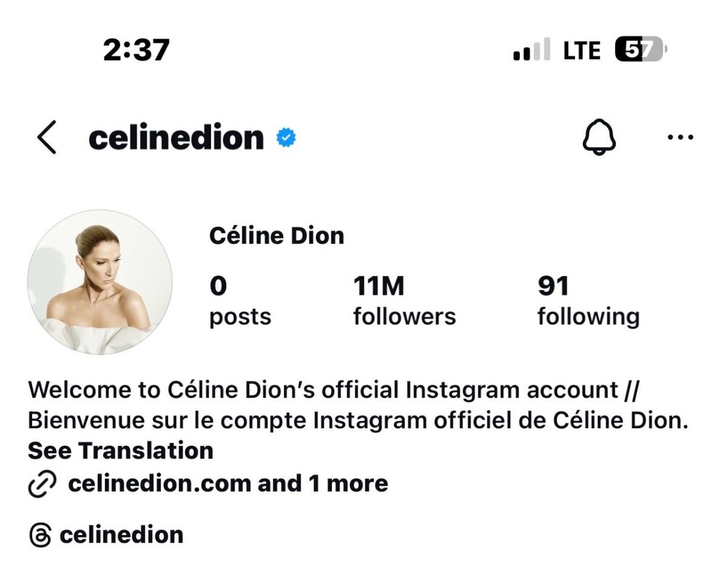
Task: Tap the bio text starting with Welcome
Action: [x=357, y=406]
